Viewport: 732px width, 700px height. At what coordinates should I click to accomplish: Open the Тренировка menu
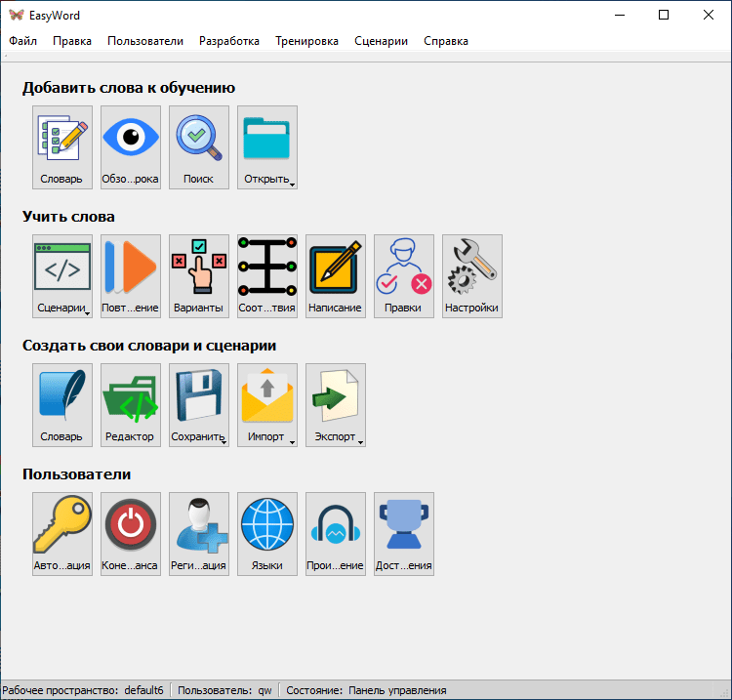coord(306,41)
